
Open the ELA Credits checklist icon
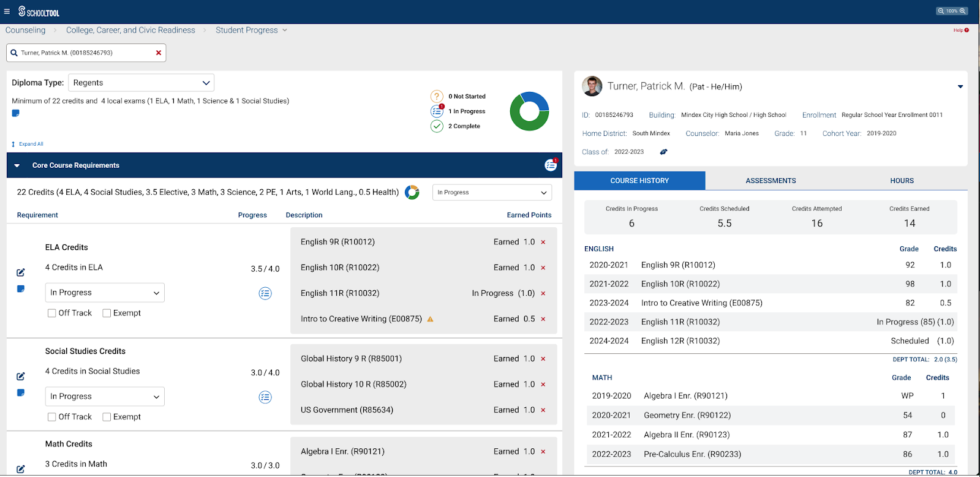pos(265,293)
